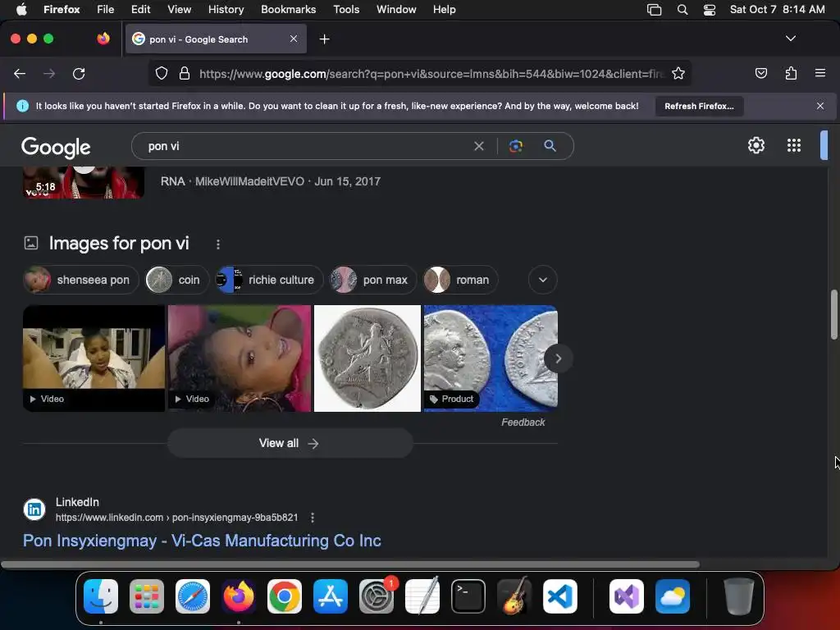The height and width of the screenshot is (630, 840).
Task: Launch Visual Studio Code from Dock
Action: coord(559,596)
